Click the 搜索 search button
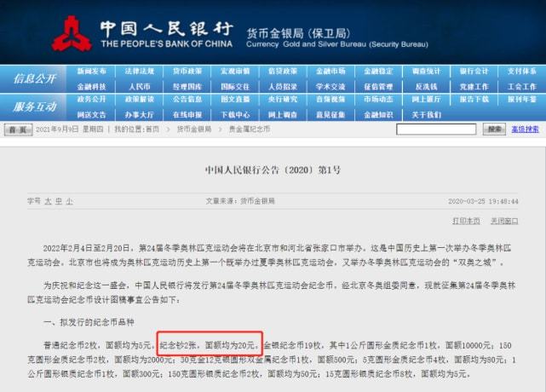This screenshot has width=546, height=392. click(x=494, y=130)
